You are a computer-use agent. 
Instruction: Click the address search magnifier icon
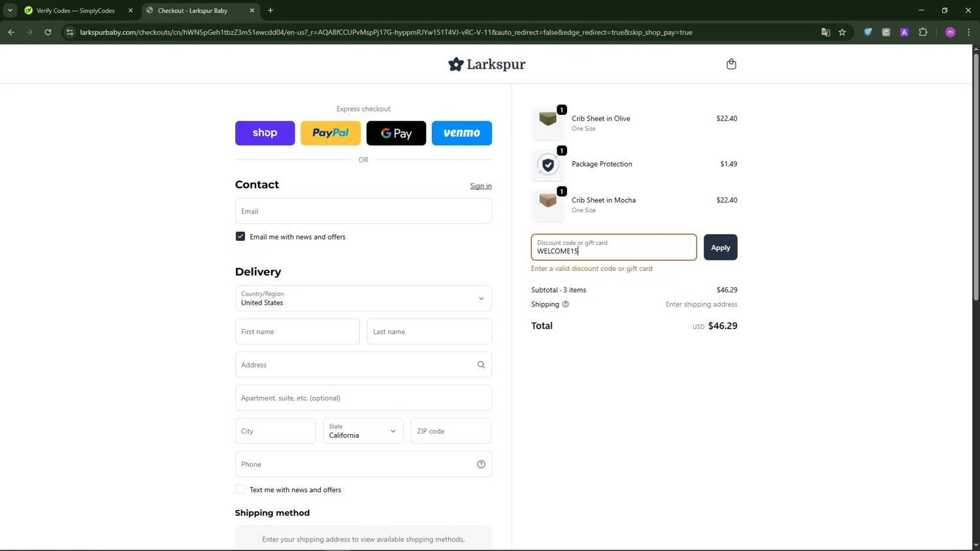tap(481, 365)
